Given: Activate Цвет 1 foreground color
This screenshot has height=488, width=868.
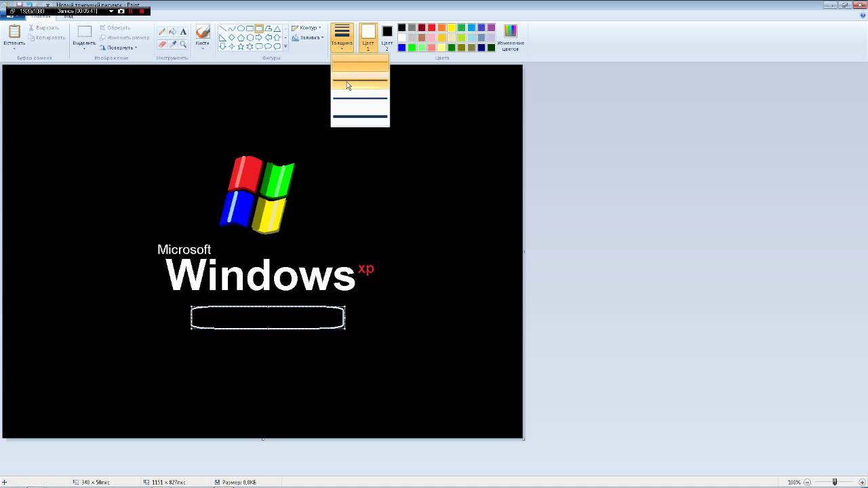Looking at the screenshot, I should [x=368, y=37].
